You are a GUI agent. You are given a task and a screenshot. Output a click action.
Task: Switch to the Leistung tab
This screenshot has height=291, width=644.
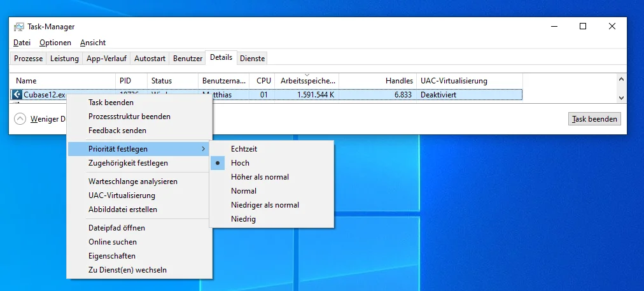[x=64, y=59]
